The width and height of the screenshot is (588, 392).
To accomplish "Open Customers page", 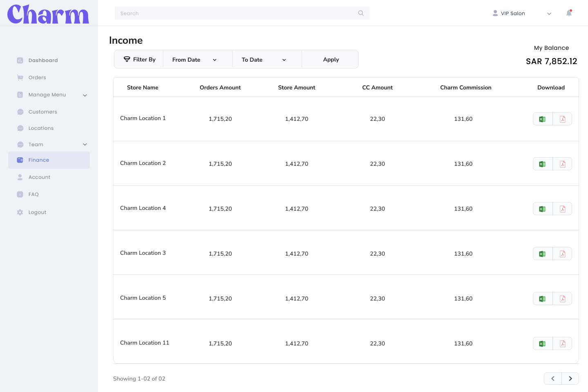I will tap(43, 112).
